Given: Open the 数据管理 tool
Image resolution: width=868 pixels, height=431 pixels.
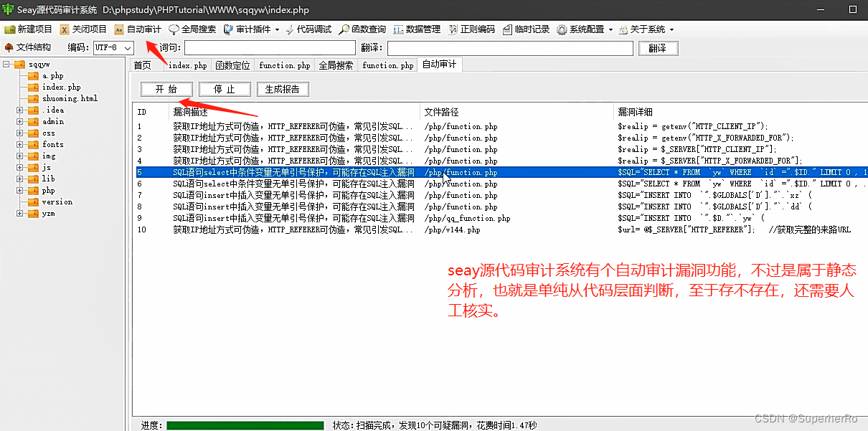Looking at the screenshot, I should pyautogui.click(x=417, y=29).
